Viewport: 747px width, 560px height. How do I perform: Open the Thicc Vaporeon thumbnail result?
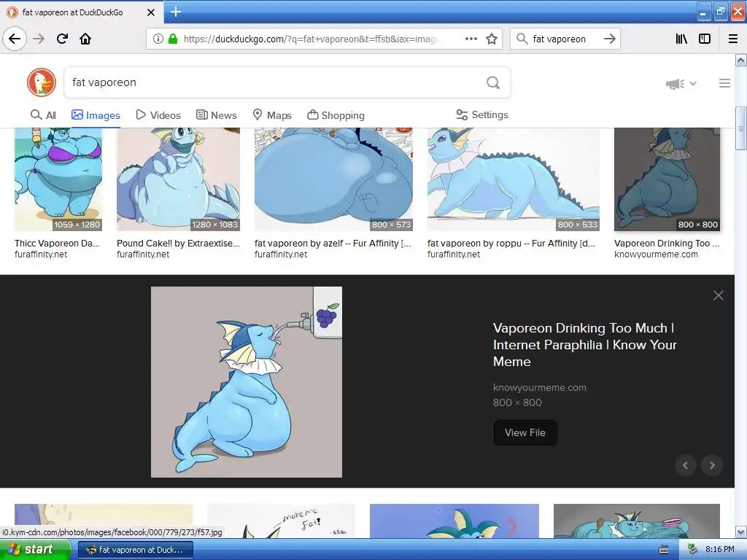tap(58, 179)
